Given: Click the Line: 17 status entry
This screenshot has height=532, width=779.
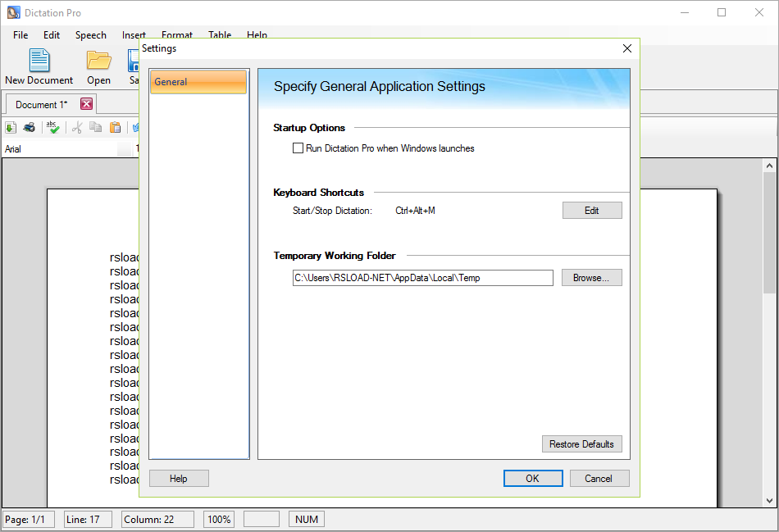Looking at the screenshot, I should coord(88,520).
